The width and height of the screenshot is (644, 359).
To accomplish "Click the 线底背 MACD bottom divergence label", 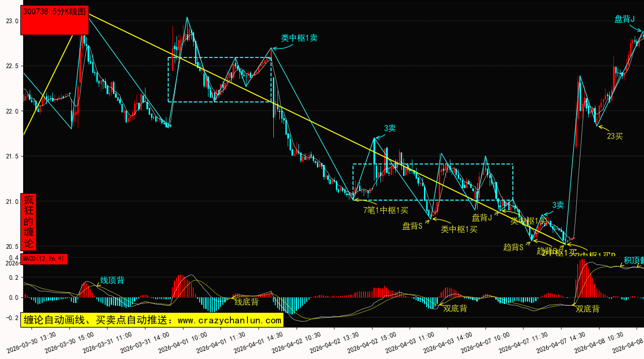I will (x=246, y=302).
